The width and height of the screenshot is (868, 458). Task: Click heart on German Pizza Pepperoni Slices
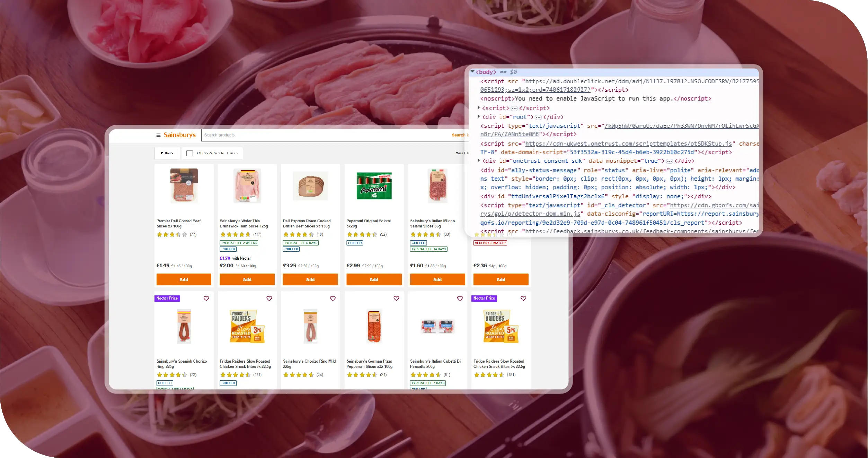click(x=396, y=299)
